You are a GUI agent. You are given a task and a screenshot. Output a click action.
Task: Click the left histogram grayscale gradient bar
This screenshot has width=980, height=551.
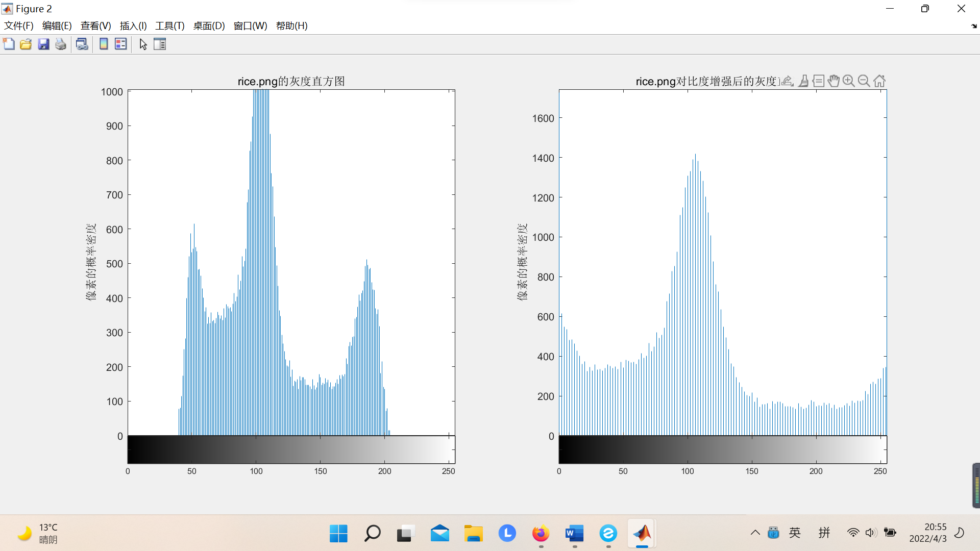click(291, 449)
